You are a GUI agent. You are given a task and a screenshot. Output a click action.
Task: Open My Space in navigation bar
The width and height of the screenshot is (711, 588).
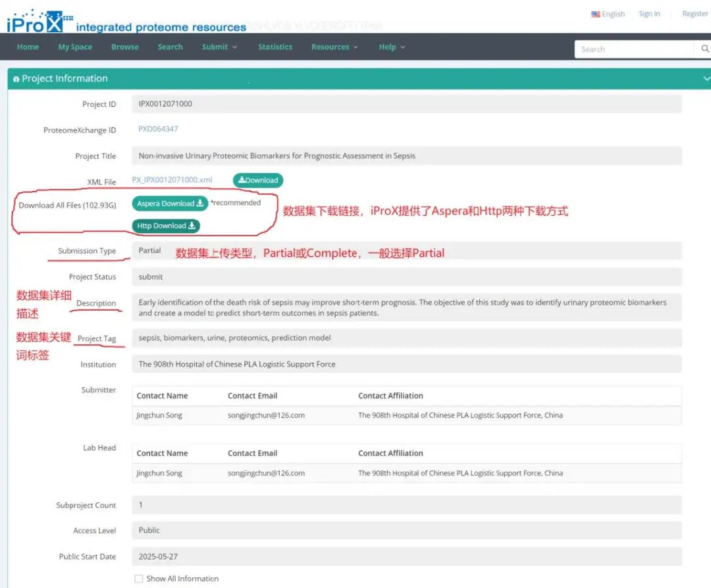coord(75,47)
